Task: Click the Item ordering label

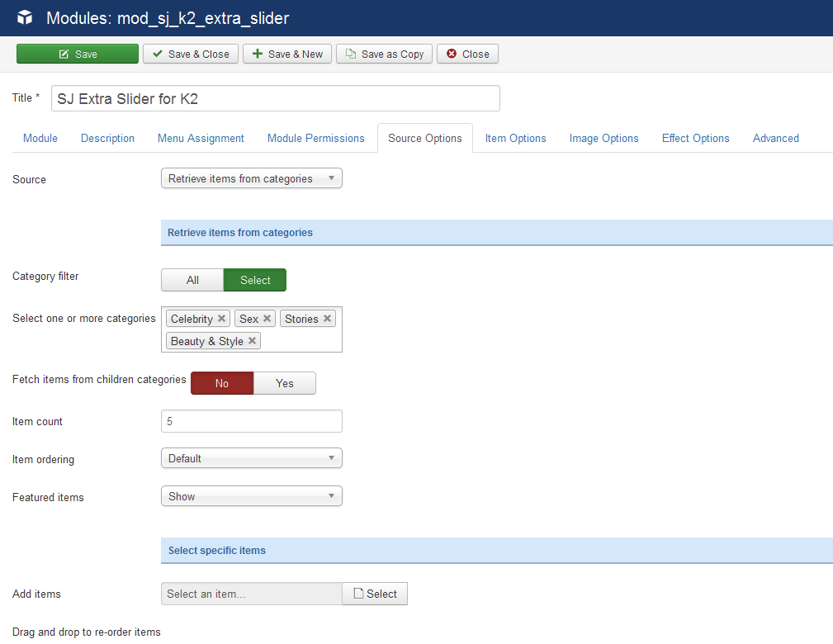Action: [x=44, y=460]
